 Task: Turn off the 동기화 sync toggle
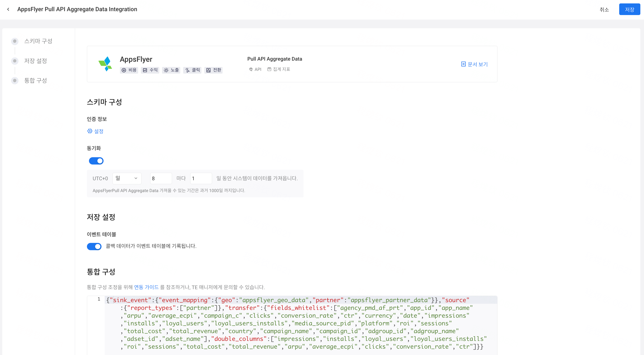(96, 161)
